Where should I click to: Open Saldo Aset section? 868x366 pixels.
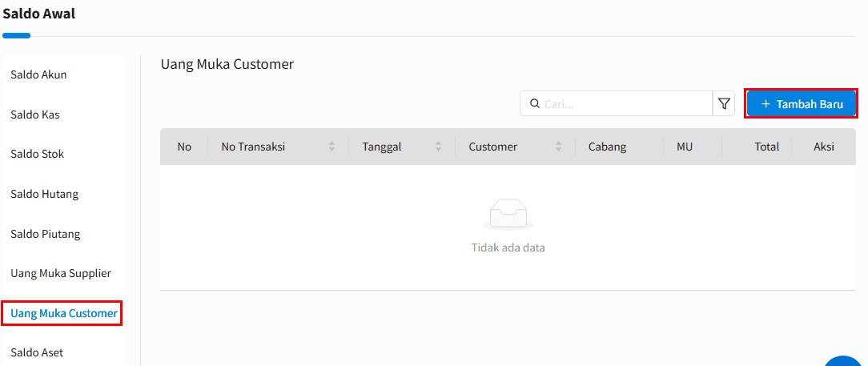37,352
